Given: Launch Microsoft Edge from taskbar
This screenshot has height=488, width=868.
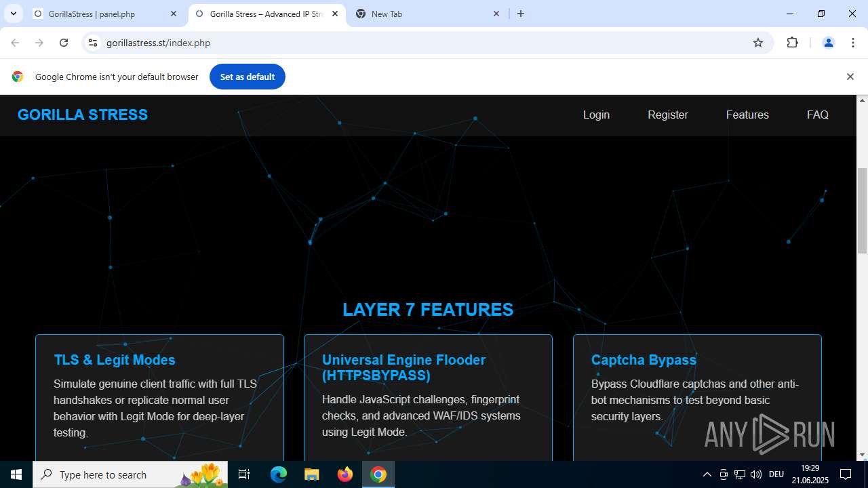Looking at the screenshot, I should click(x=279, y=474).
